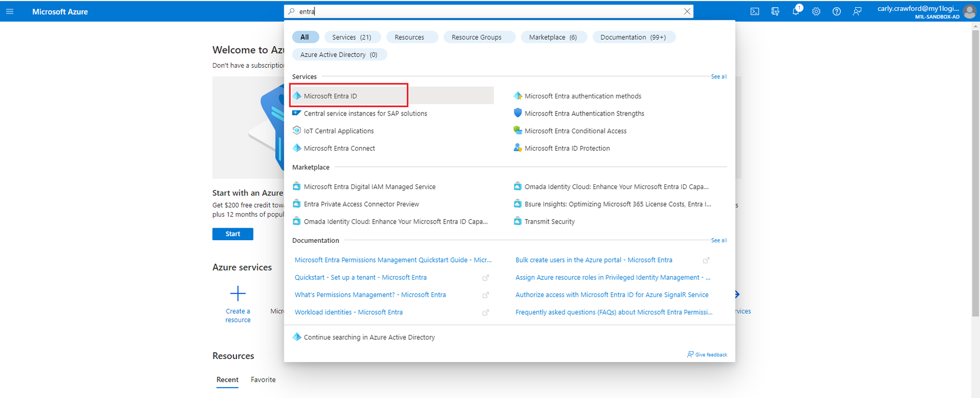Open Workload identities documentation link

pyautogui.click(x=348, y=312)
